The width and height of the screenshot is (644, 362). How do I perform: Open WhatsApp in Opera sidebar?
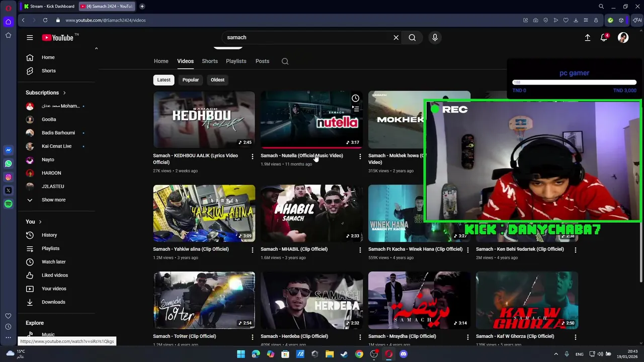(x=8, y=163)
